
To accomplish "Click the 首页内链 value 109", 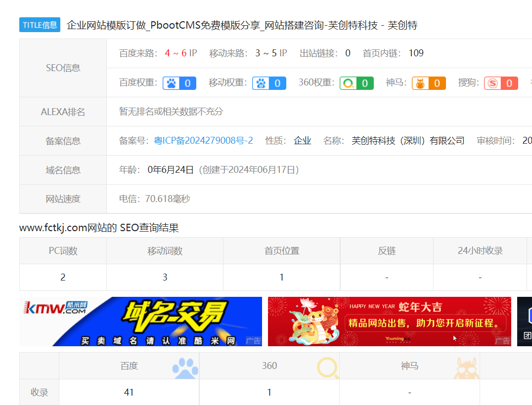I will pos(416,53).
